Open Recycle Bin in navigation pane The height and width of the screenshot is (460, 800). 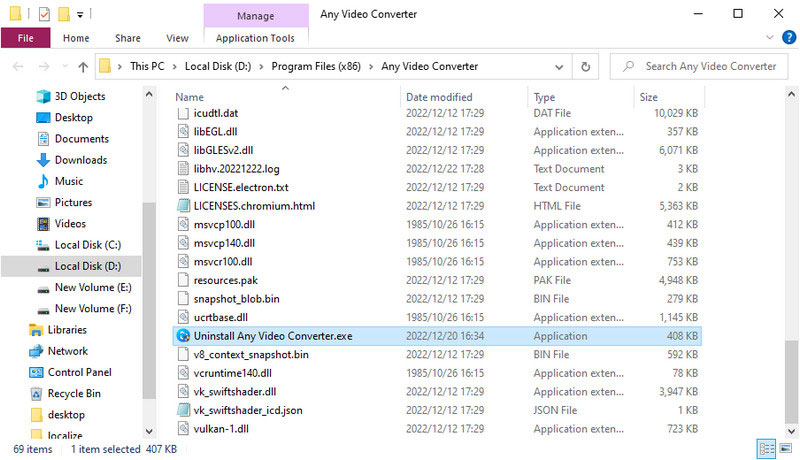point(74,394)
